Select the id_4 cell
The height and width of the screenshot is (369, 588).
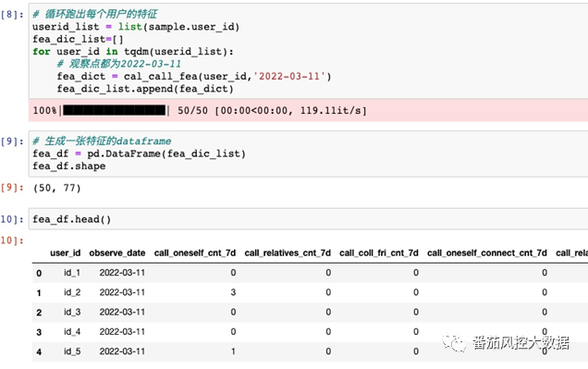72,331
